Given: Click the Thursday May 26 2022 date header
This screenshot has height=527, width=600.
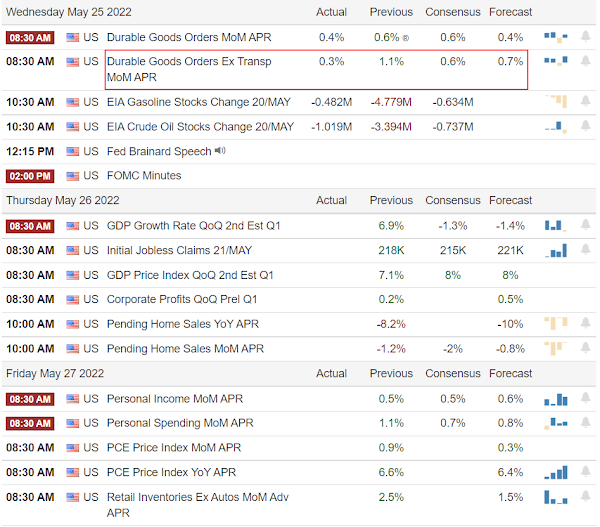Looking at the screenshot, I should [x=63, y=200].
